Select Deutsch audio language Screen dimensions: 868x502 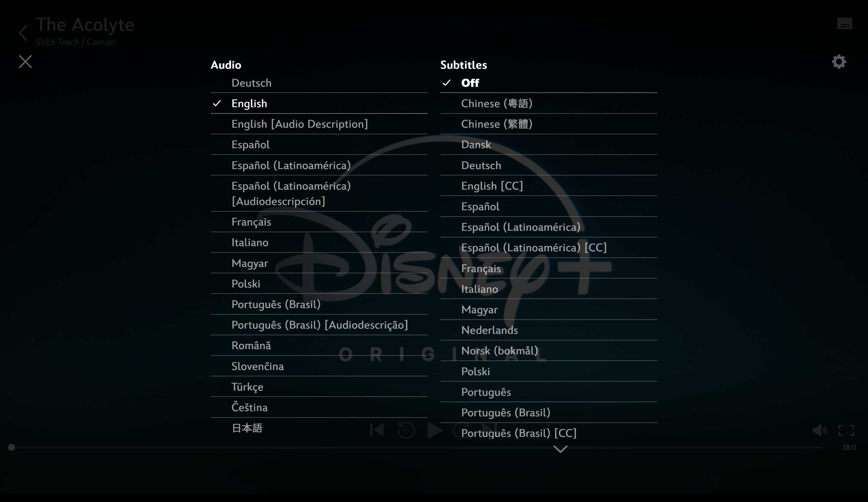(251, 83)
